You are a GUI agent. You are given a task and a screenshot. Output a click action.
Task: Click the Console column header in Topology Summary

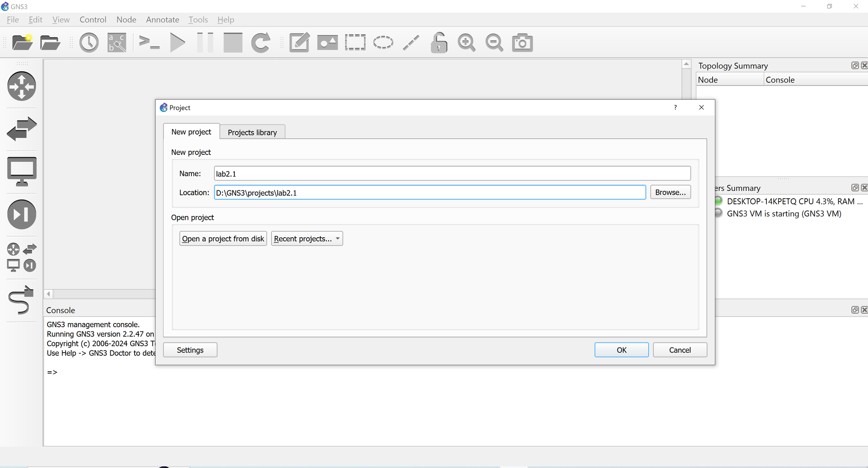816,80
